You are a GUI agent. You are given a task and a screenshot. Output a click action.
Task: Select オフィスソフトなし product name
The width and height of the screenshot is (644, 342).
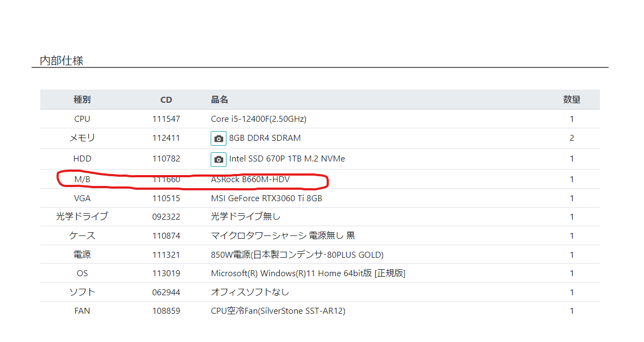click(250, 293)
